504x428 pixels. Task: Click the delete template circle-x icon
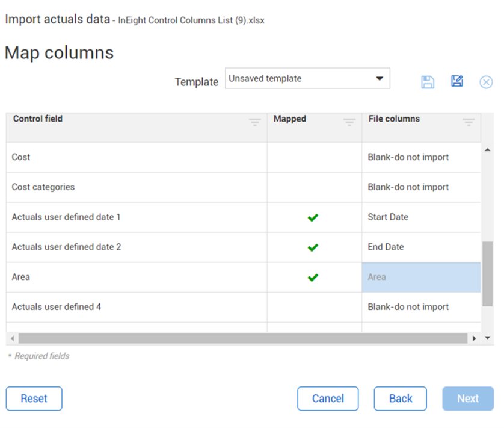coord(486,82)
